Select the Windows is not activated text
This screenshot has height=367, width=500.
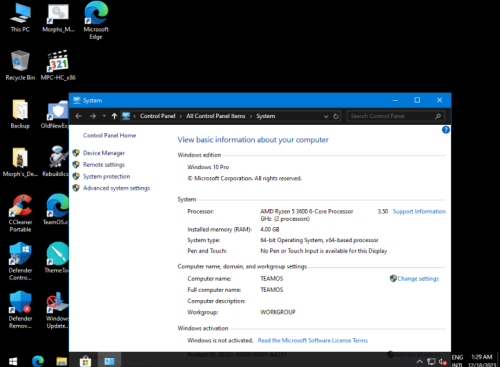point(220,340)
